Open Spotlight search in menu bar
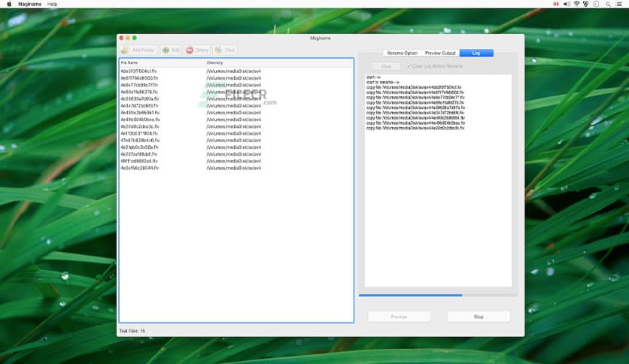This screenshot has width=629, height=364. (x=606, y=4)
